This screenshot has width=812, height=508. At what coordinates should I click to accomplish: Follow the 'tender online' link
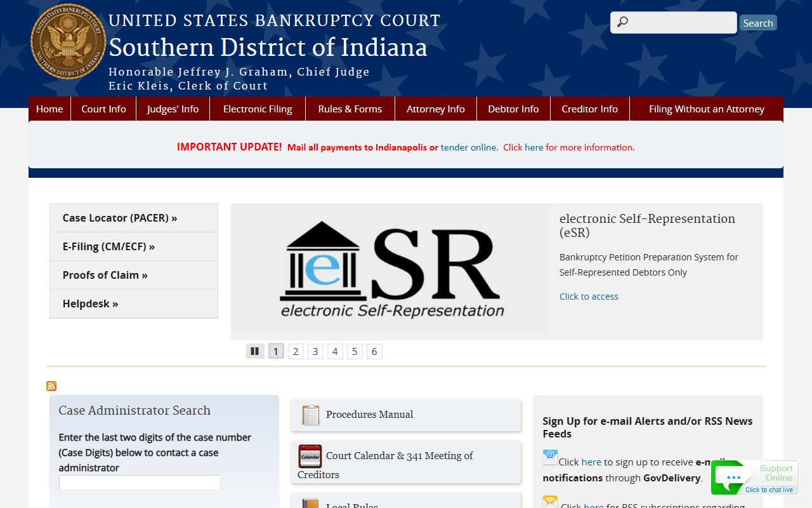click(469, 147)
